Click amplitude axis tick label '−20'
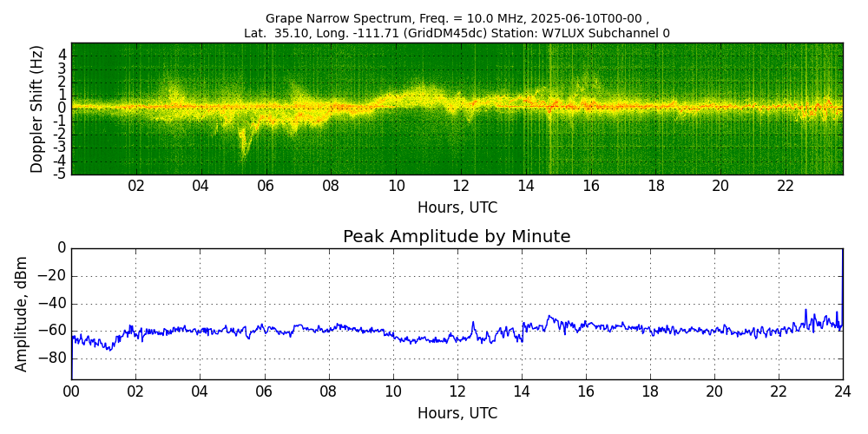 [x=53, y=276]
